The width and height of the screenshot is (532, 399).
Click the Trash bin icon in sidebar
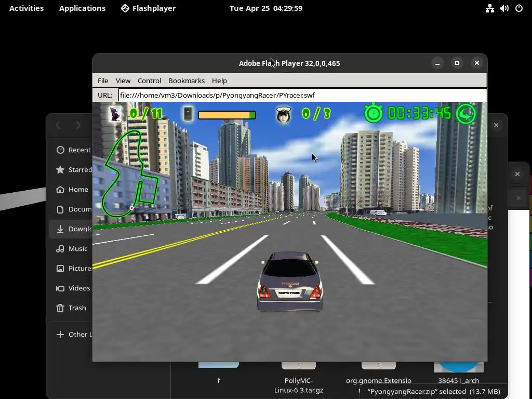point(60,308)
